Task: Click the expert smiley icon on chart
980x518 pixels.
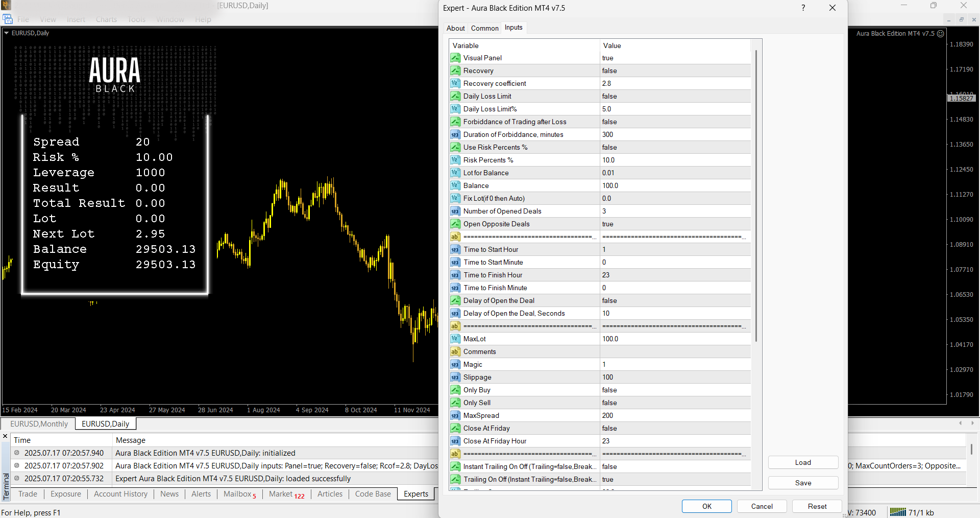Action: click(x=941, y=33)
